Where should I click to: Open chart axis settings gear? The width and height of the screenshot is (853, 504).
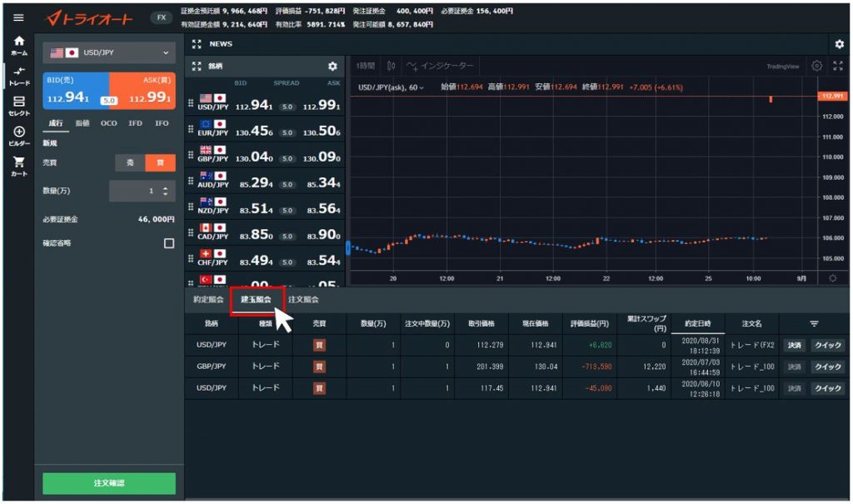click(x=832, y=278)
